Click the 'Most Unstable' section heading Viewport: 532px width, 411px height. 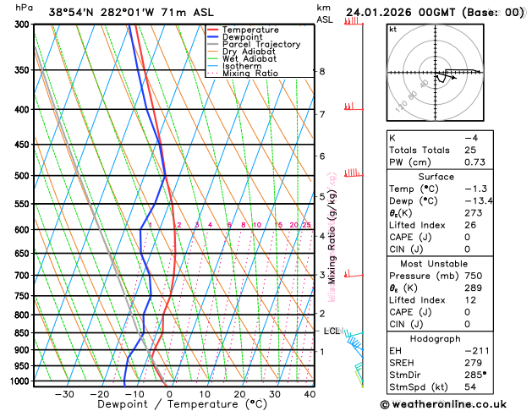(x=434, y=264)
